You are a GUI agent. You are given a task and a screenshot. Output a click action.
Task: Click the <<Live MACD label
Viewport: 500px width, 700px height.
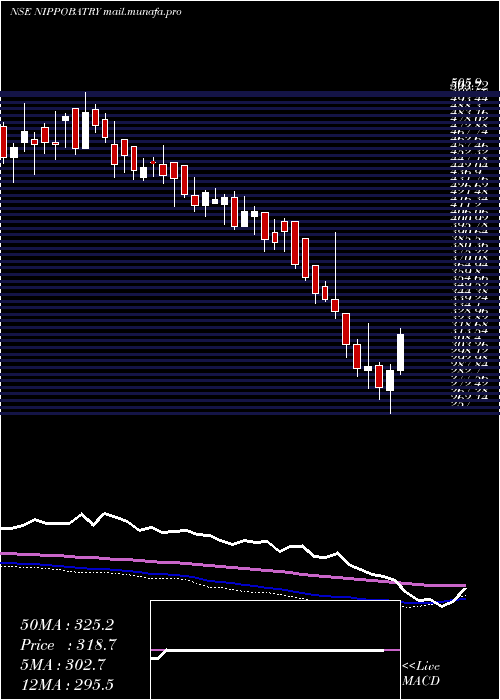[x=421, y=674]
